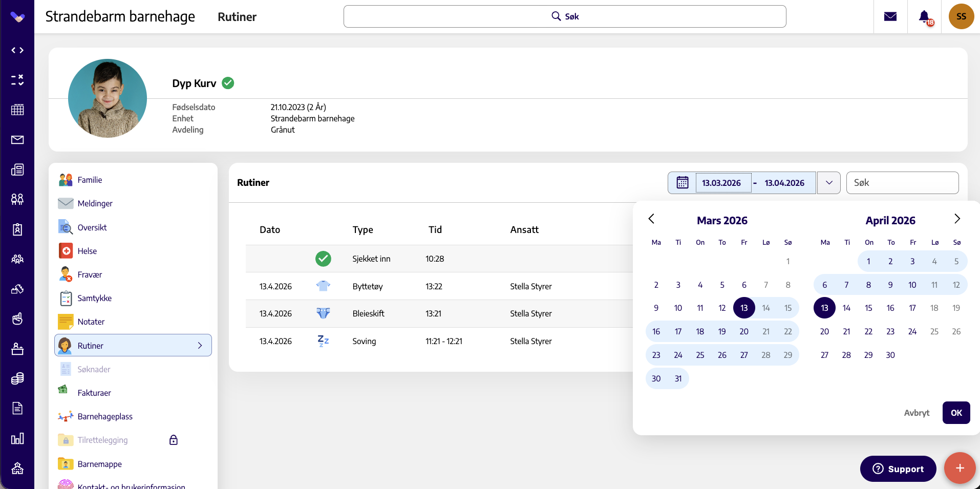Open the statistics bar chart sidebar icon
This screenshot has width=980, height=489.
[17, 438]
